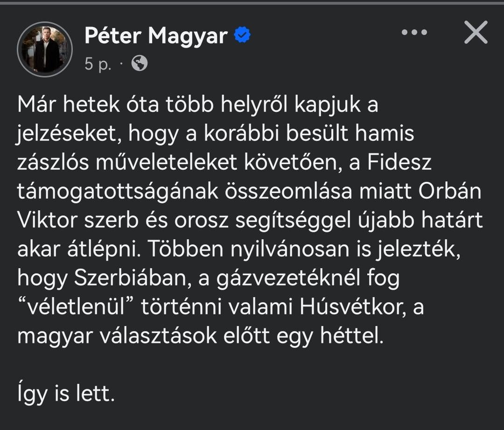Image resolution: width=504 pixels, height=430 pixels.
Task: Open Péter Magyar's profile picture
Action: [x=45, y=49]
